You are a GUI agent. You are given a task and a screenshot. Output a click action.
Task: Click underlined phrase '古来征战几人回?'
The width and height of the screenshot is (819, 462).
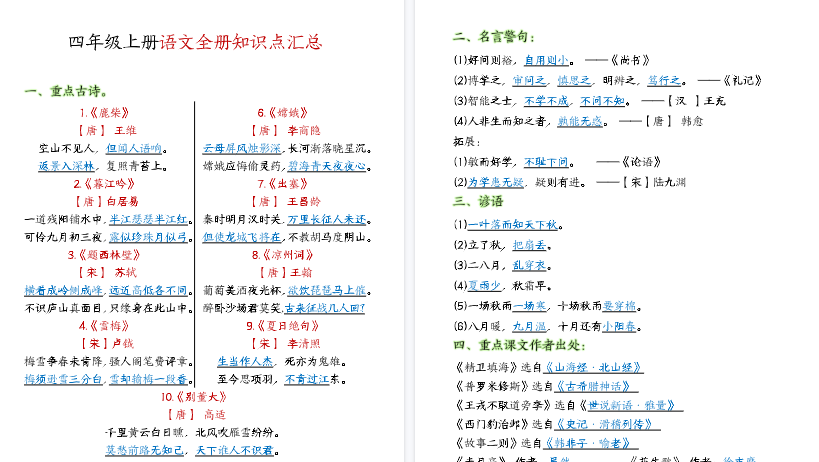pyautogui.click(x=324, y=308)
